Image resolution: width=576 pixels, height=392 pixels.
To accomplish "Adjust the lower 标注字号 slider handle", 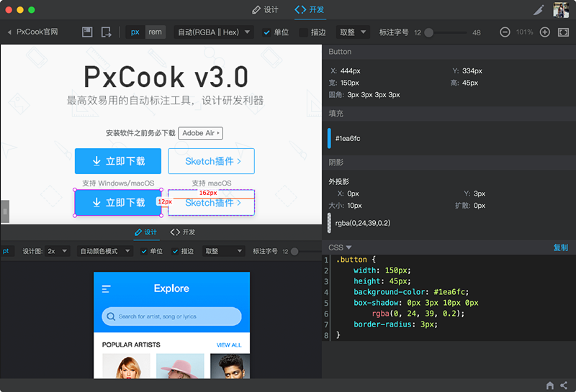I will pyautogui.click(x=294, y=252).
